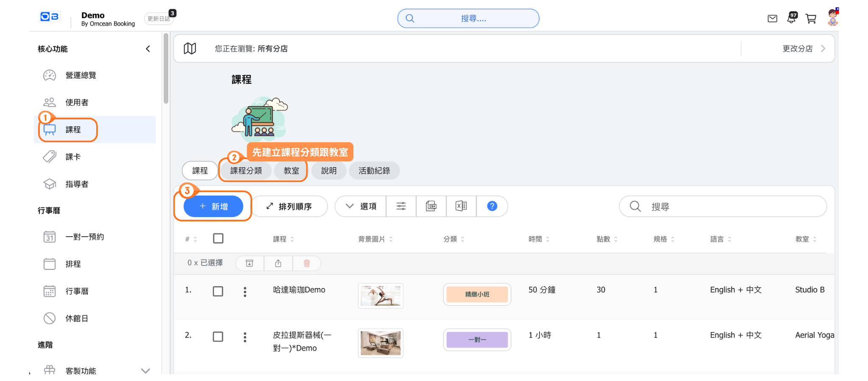Tick the checkbox for 哈達瑜珈Demo
868x381 pixels.
tap(218, 291)
